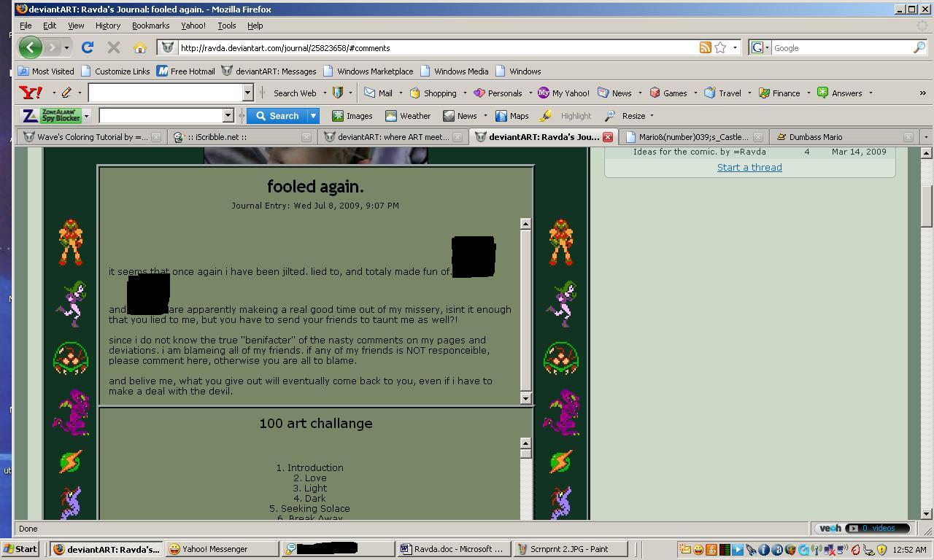Click the Yahoo! logo on the toolbar
This screenshot has width=934, height=560.
[31, 93]
